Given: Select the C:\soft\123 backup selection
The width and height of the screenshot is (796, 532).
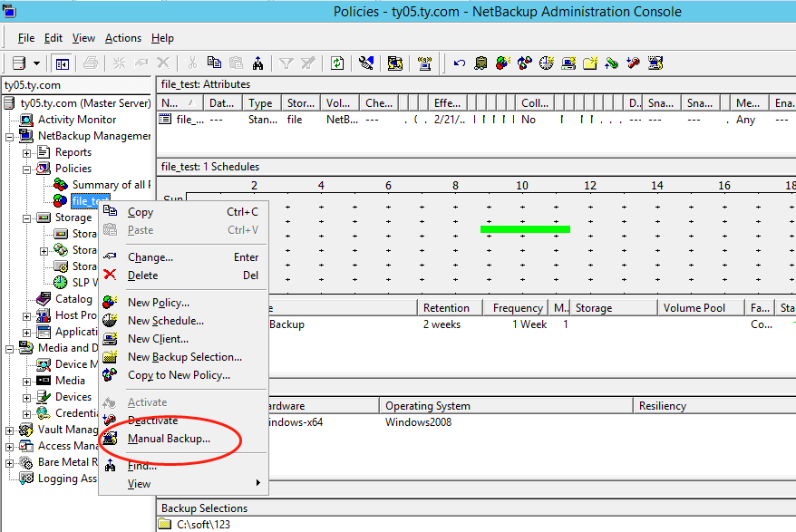Looking at the screenshot, I should (x=203, y=525).
